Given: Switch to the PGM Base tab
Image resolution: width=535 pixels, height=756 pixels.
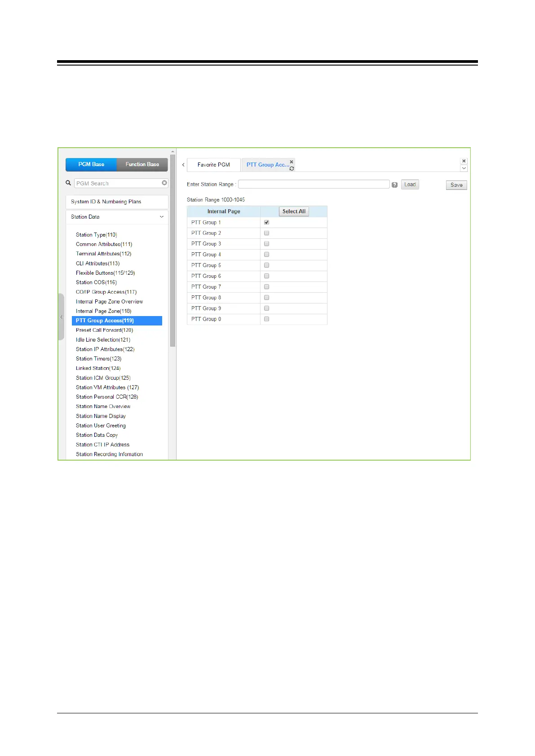Looking at the screenshot, I should click(x=91, y=164).
